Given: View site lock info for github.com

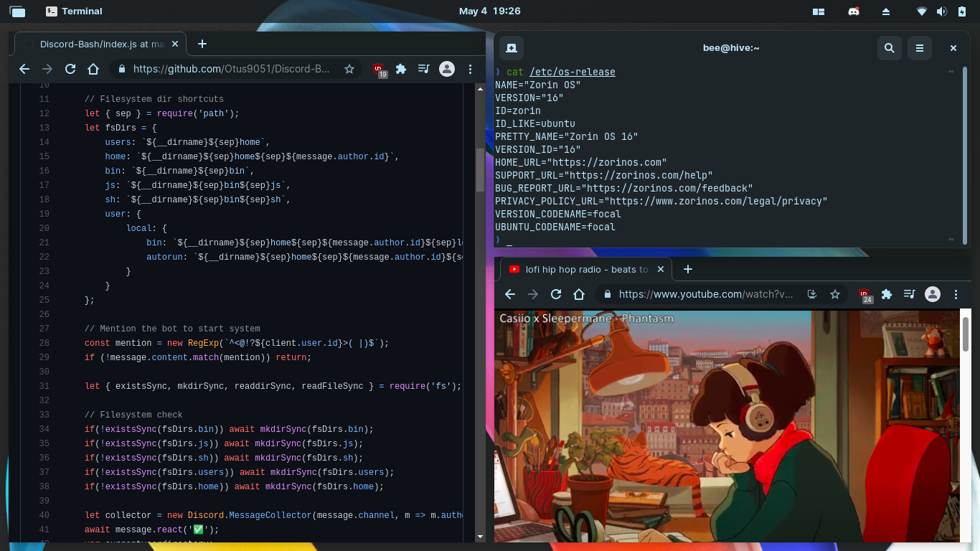Looking at the screenshot, I should [121, 69].
